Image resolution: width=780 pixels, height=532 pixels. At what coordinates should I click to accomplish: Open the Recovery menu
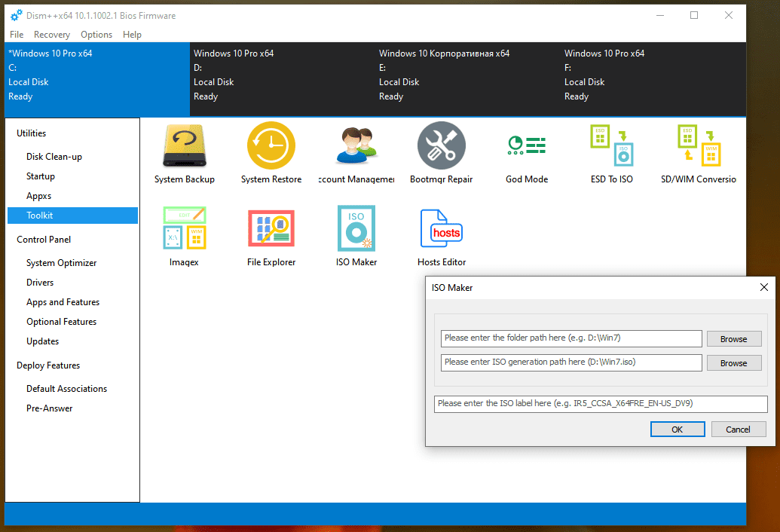tap(52, 35)
